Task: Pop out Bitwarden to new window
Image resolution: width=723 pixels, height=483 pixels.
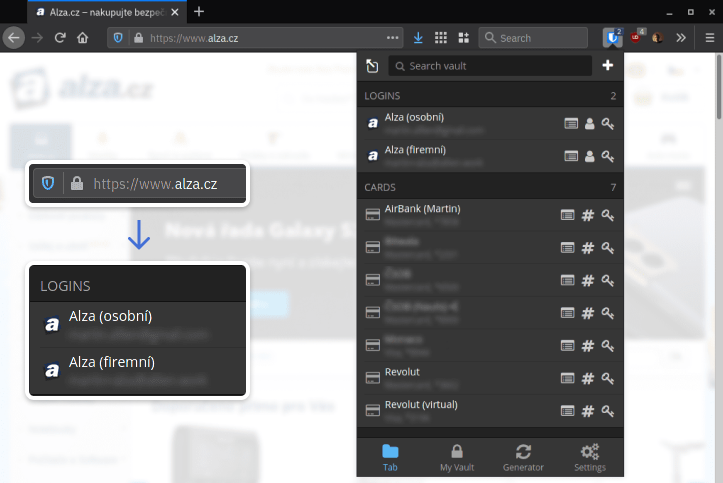Action: [372, 66]
